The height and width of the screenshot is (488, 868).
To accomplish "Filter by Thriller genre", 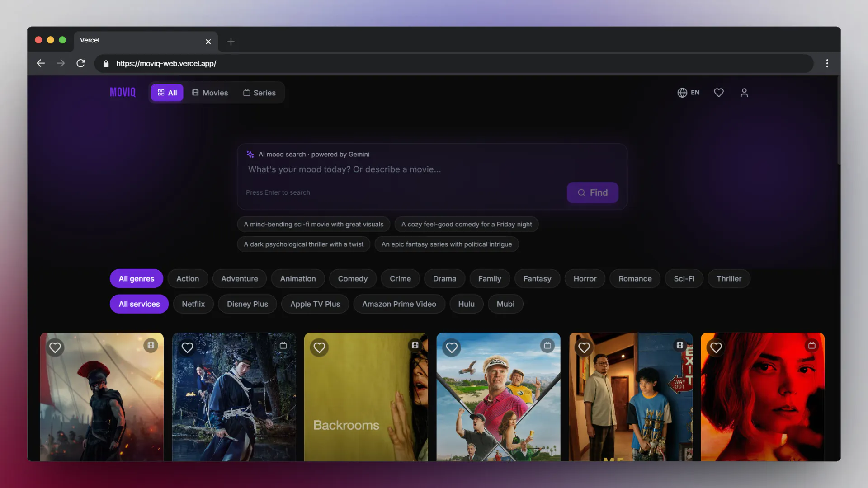I will click(729, 278).
